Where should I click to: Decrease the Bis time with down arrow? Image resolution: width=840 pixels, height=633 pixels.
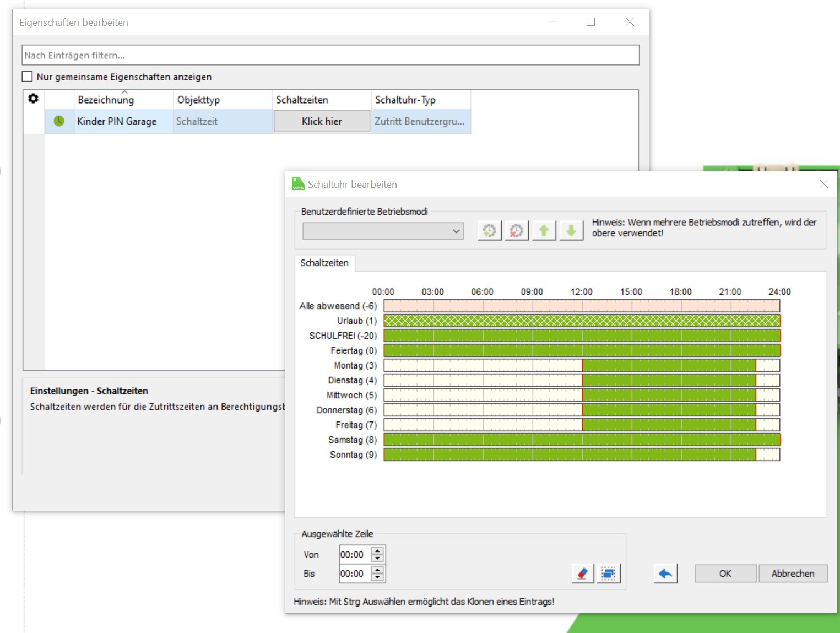pos(377,577)
